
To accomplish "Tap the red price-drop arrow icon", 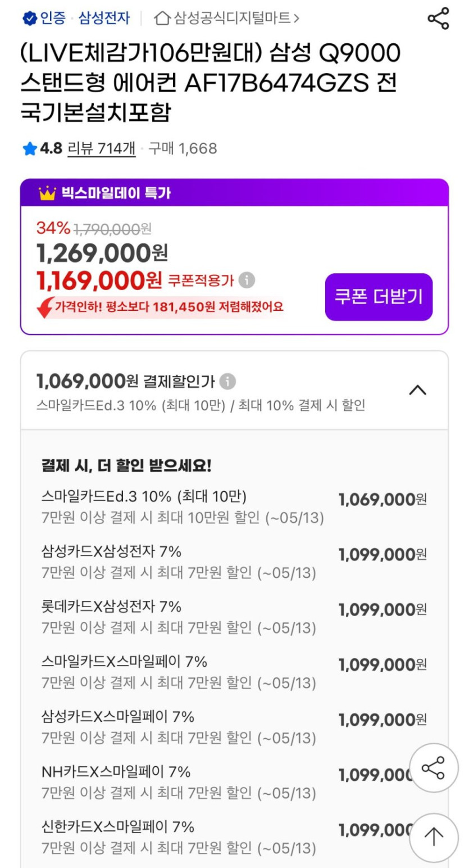I will click(44, 308).
